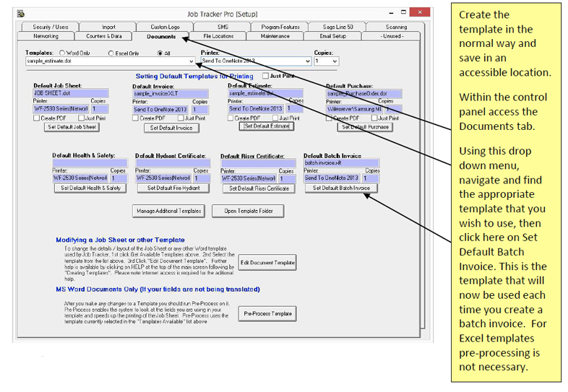Enable Create PDF under Default Purchase

coord(329,118)
